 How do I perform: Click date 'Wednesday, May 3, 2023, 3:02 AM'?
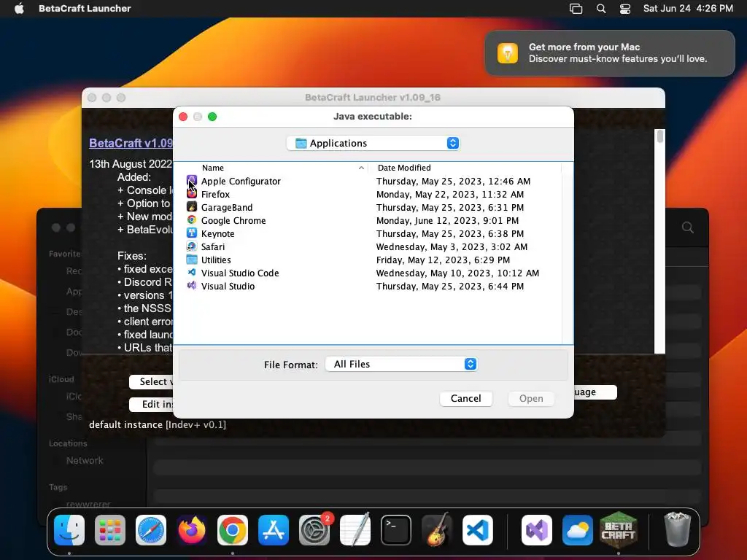click(x=452, y=246)
